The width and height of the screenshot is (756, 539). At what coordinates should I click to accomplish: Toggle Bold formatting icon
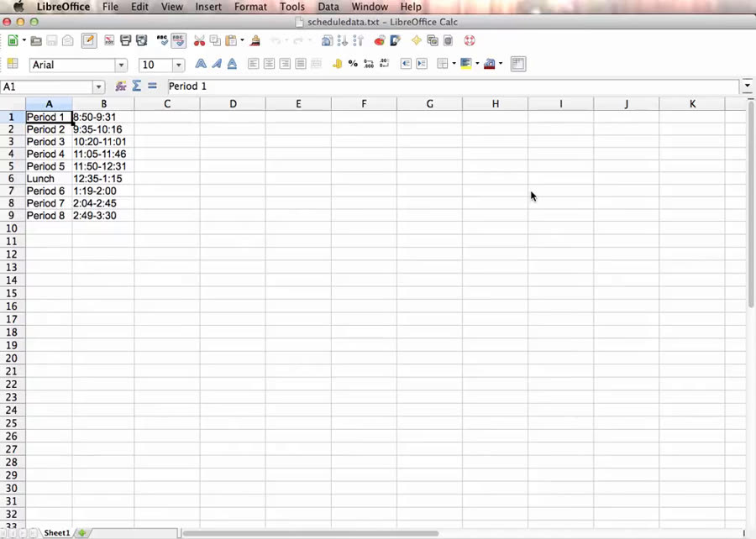[x=201, y=64]
